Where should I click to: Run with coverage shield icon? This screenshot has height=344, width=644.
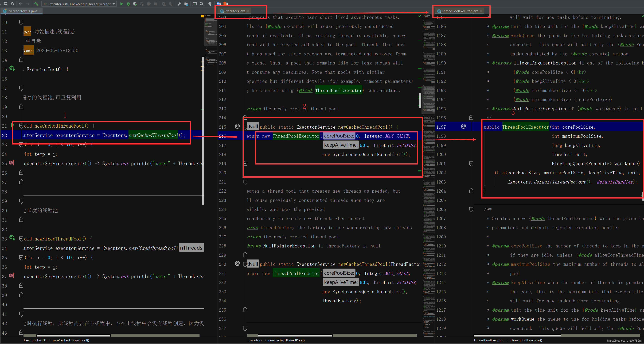point(135,4)
